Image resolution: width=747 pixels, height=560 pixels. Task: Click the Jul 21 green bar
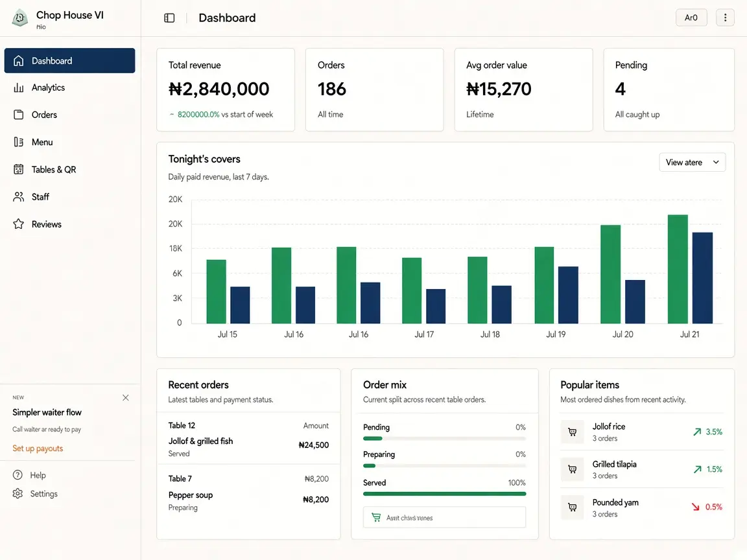click(x=678, y=269)
